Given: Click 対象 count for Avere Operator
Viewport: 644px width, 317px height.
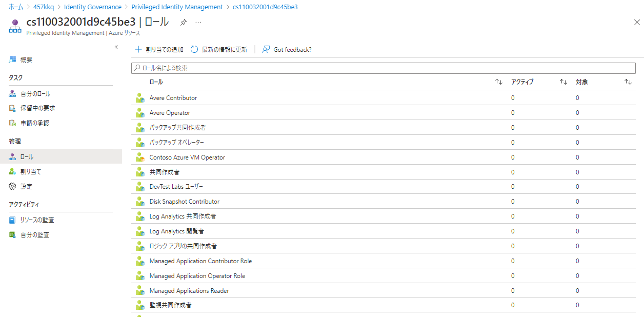Looking at the screenshot, I should point(577,113).
